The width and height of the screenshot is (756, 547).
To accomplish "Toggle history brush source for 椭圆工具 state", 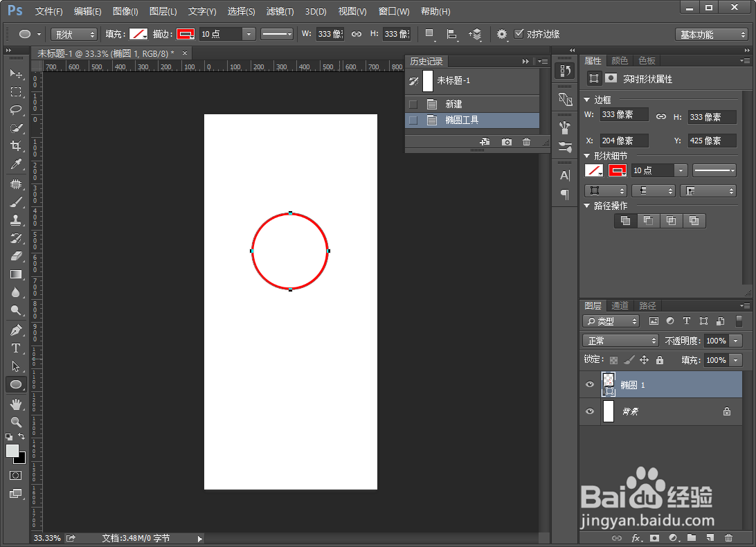I will [x=413, y=120].
